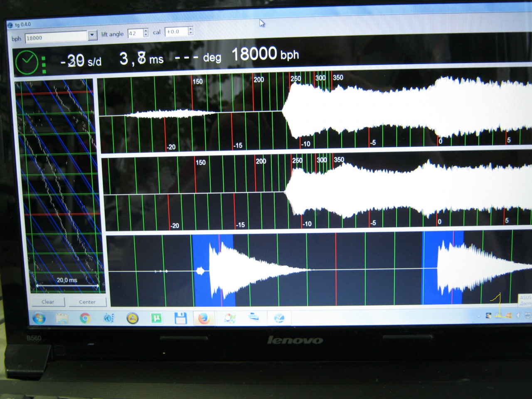
Task: Open the bph dropdown arrow
Action: tap(92, 36)
